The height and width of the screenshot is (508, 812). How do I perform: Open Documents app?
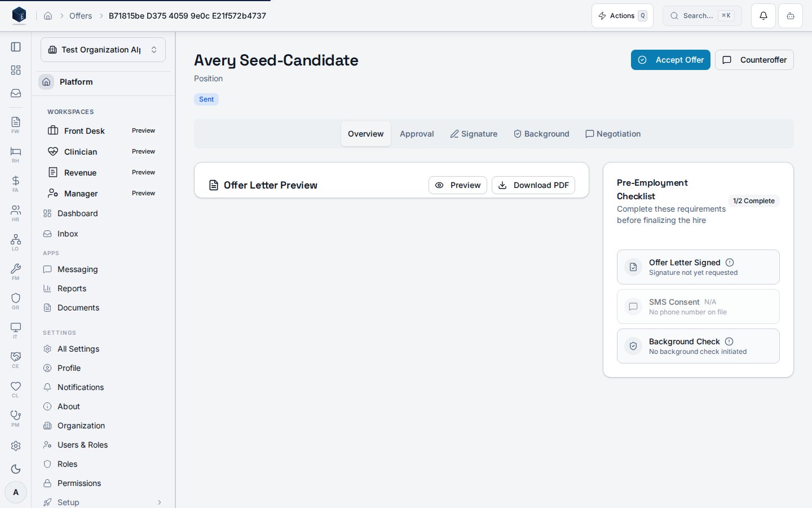point(102,308)
